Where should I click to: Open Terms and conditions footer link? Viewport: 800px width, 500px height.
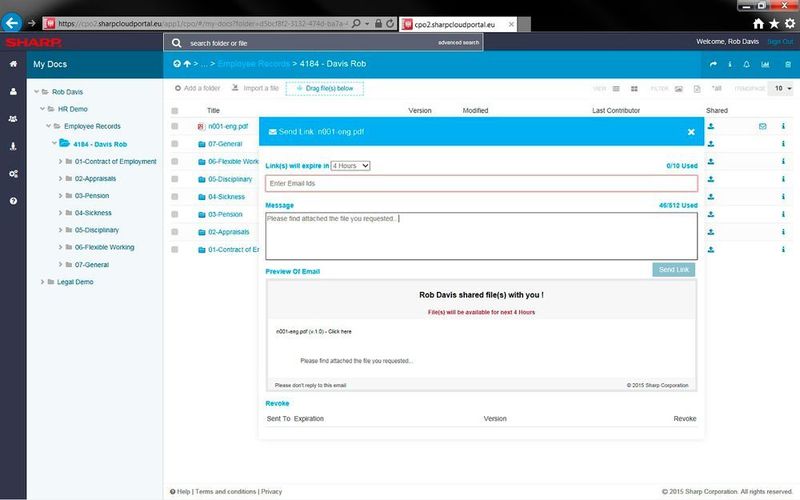click(x=226, y=492)
